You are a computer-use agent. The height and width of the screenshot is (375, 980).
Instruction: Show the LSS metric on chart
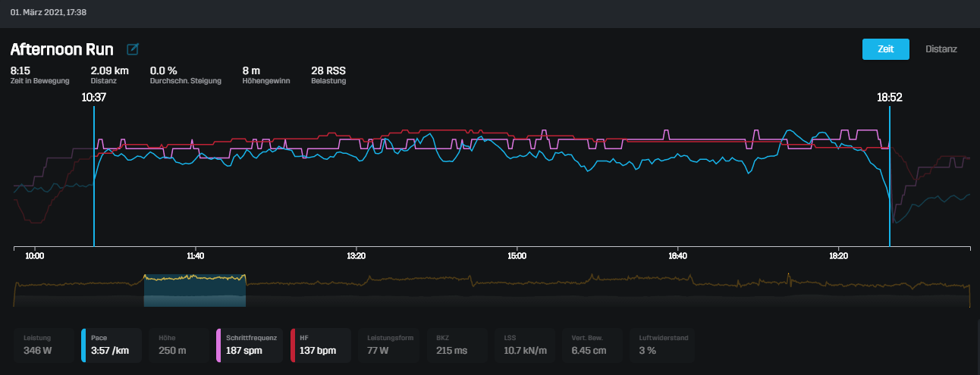pyautogui.click(x=526, y=345)
